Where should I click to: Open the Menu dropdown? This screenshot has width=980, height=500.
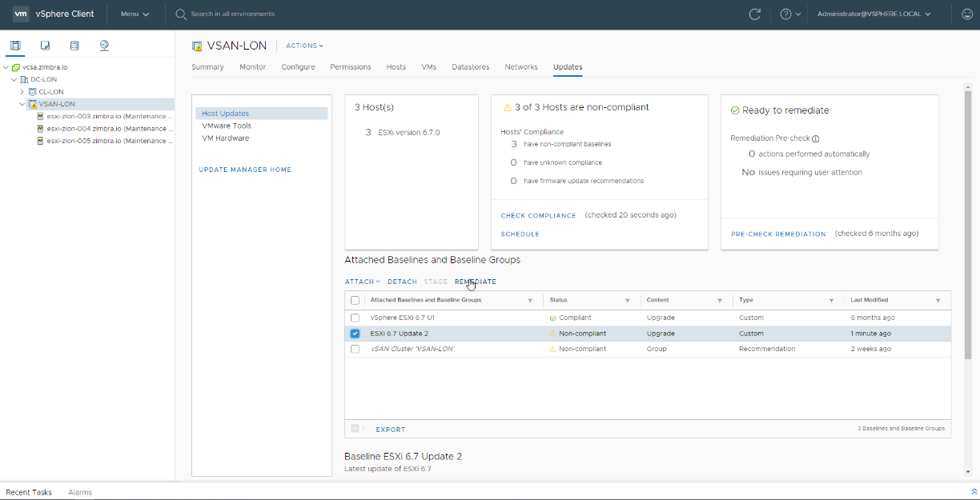tap(135, 14)
